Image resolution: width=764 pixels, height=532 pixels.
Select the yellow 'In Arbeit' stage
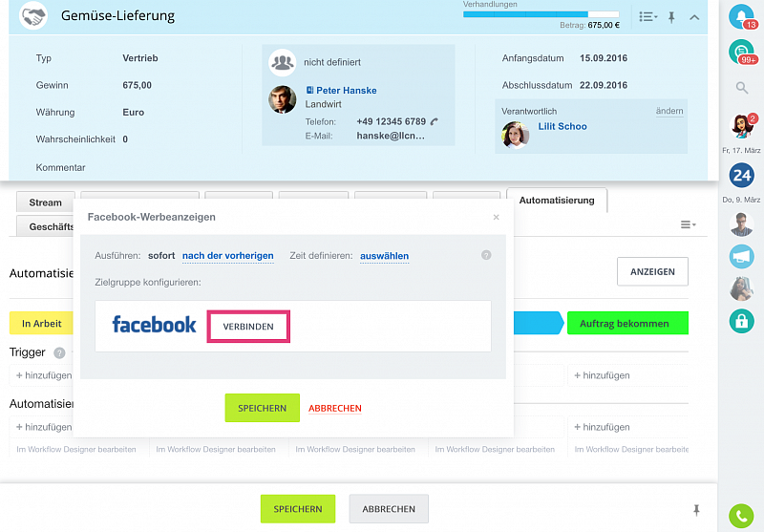click(41, 324)
